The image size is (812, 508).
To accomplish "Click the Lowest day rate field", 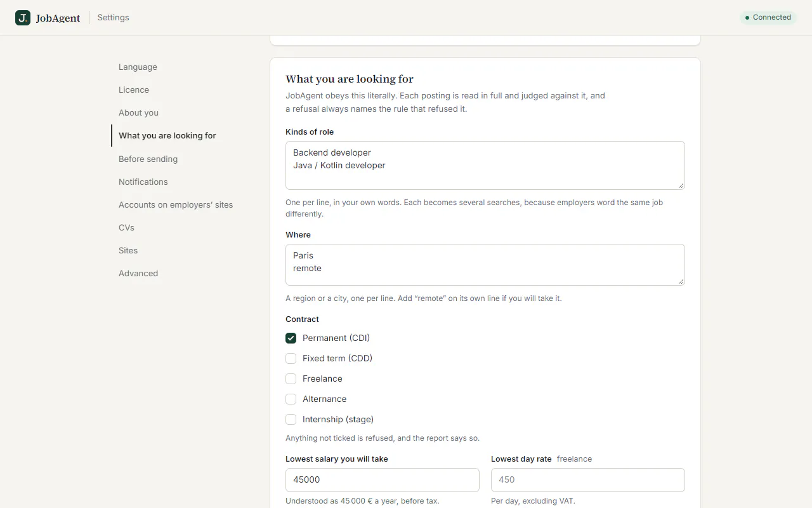I will point(588,479).
